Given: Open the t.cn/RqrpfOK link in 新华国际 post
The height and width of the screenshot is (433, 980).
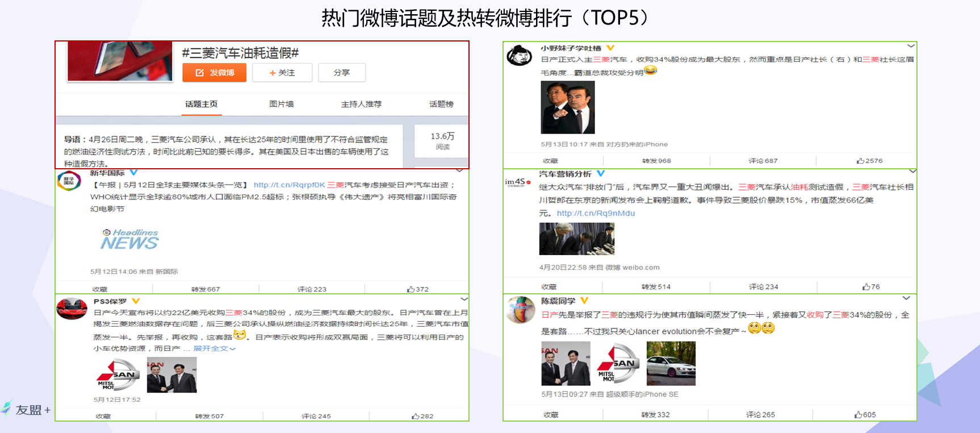Looking at the screenshot, I should pos(289,185).
